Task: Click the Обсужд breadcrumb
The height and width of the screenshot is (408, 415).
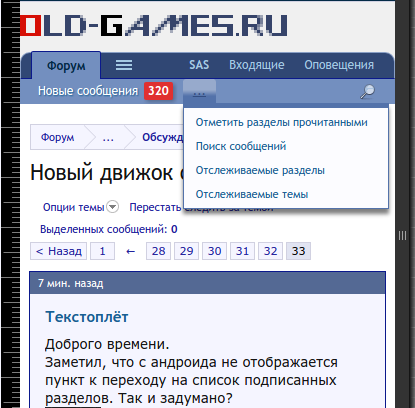Action: 163,137
